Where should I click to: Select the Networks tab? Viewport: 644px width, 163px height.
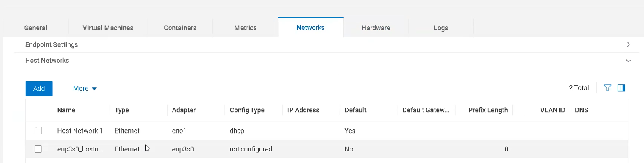point(311,27)
